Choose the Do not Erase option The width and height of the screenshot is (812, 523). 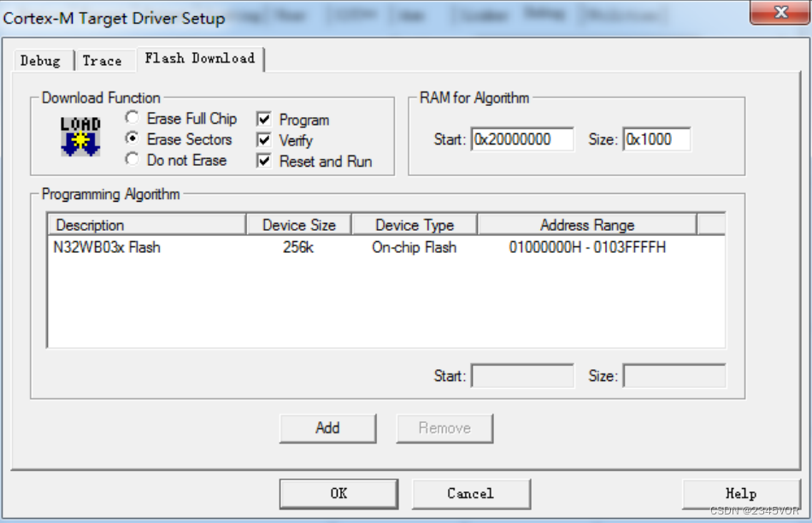132,160
